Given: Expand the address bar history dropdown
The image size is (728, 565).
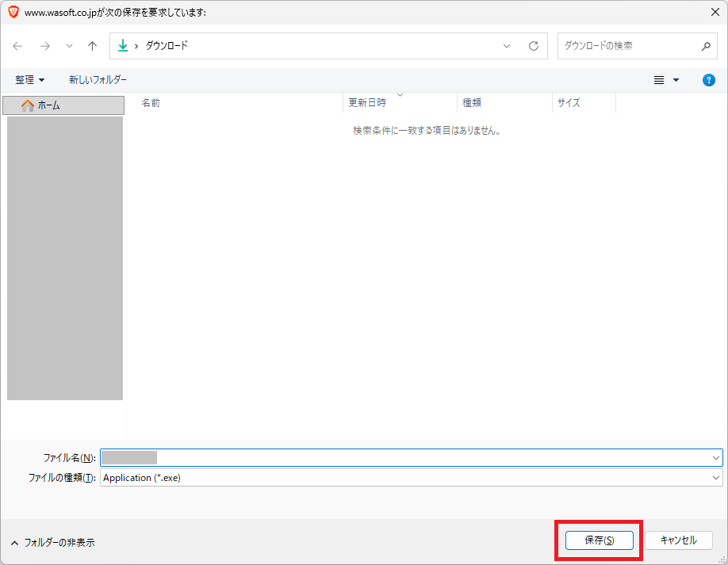Looking at the screenshot, I should click(x=506, y=46).
